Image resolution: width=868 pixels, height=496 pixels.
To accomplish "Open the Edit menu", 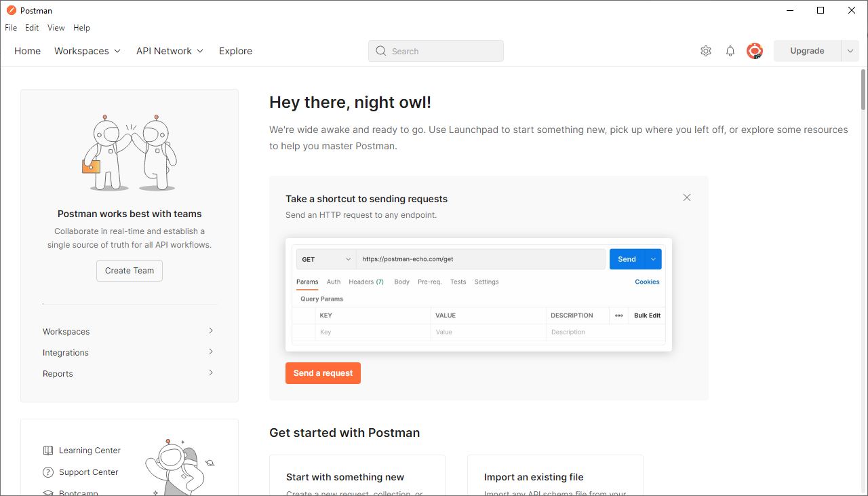I will (x=32, y=28).
